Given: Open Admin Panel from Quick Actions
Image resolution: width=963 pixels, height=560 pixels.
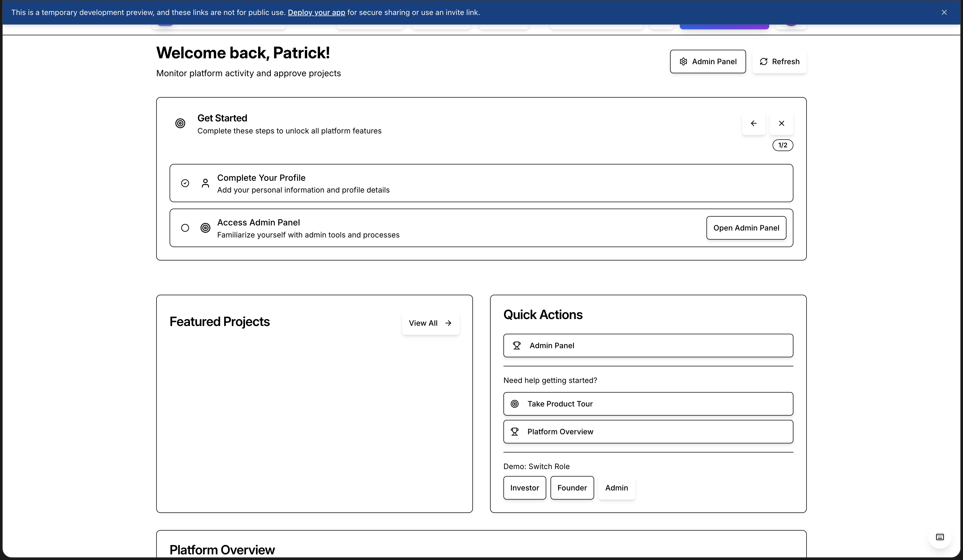Looking at the screenshot, I should tap(648, 346).
